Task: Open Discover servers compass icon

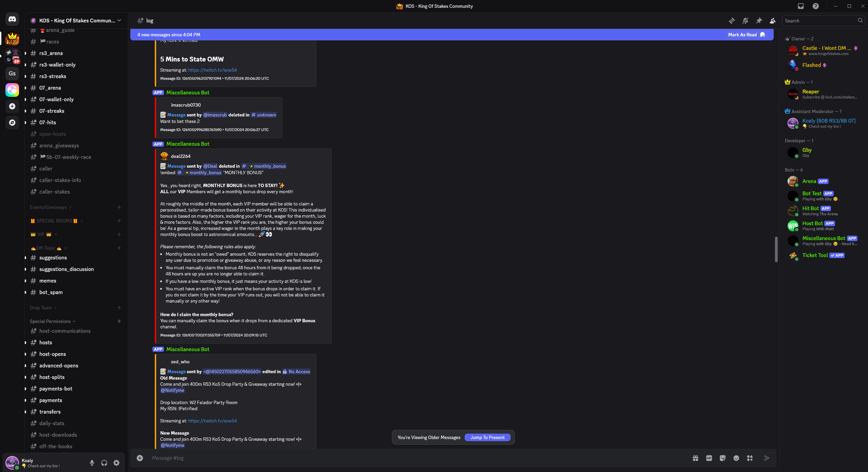Action: point(12,123)
